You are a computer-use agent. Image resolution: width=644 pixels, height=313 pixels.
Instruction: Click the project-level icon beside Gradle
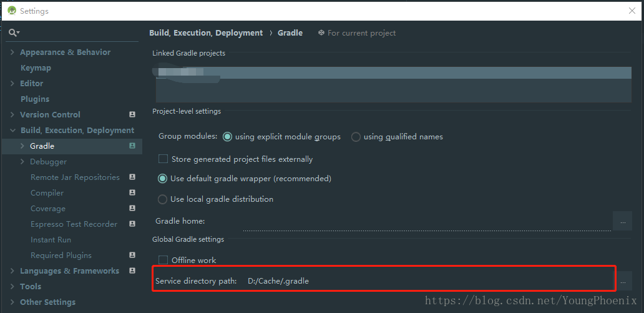tap(132, 146)
